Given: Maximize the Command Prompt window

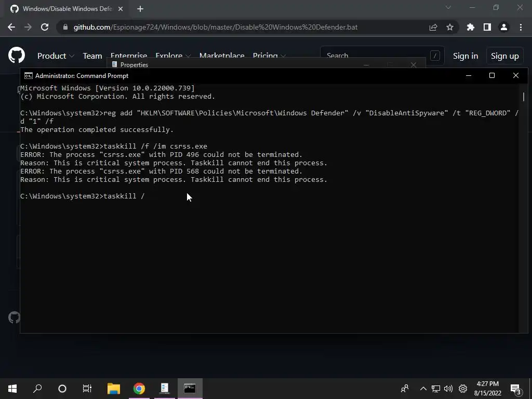Looking at the screenshot, I should [x=492, y=76].
